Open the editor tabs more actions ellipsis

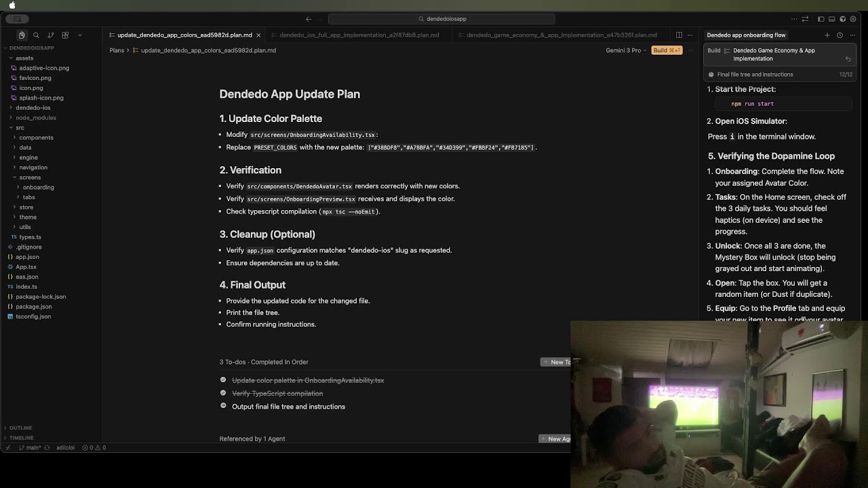tap(690, 35)
